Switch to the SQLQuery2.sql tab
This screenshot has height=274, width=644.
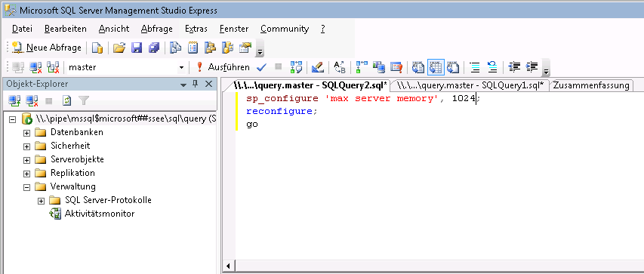point(310,85)
